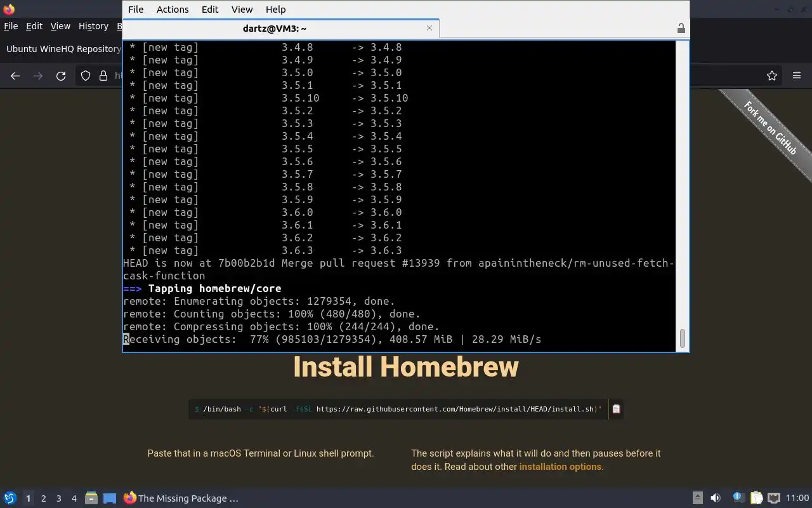Screen dimensions: 812x508
Task: Open the terminal Edit menu
Action: pyautogui.click(x=210, y=10)
